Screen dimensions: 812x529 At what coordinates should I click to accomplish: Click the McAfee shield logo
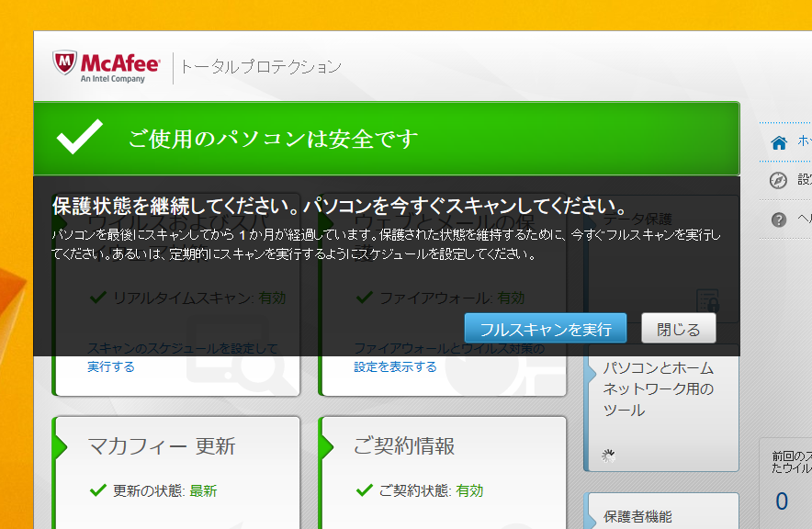point(64,62)
